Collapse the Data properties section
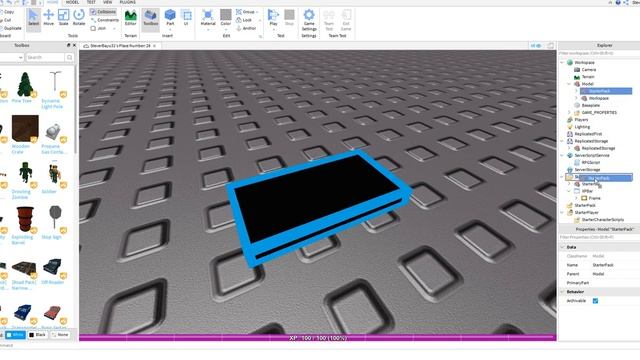This screenshot has height=360, width=640. 562,247
